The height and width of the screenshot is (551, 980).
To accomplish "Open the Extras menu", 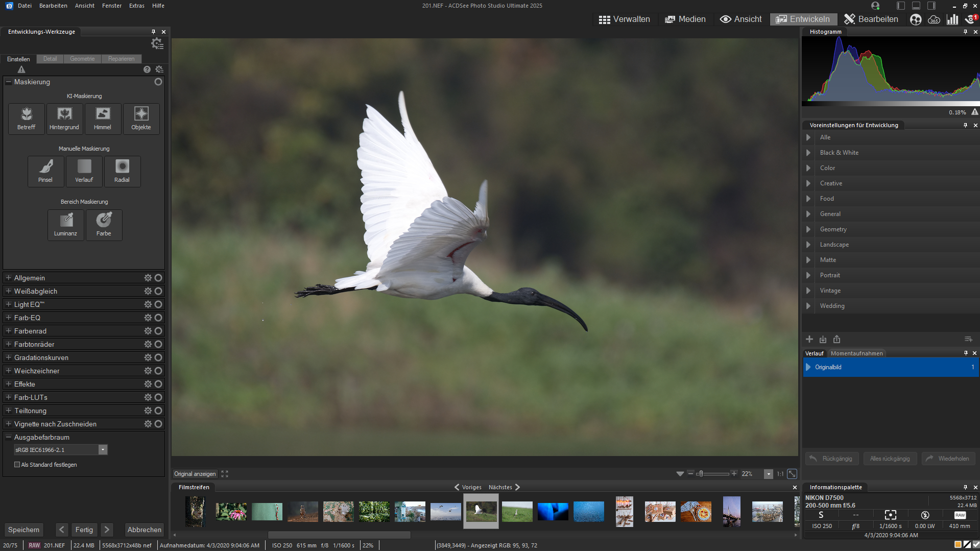I will tap(136, 6).
